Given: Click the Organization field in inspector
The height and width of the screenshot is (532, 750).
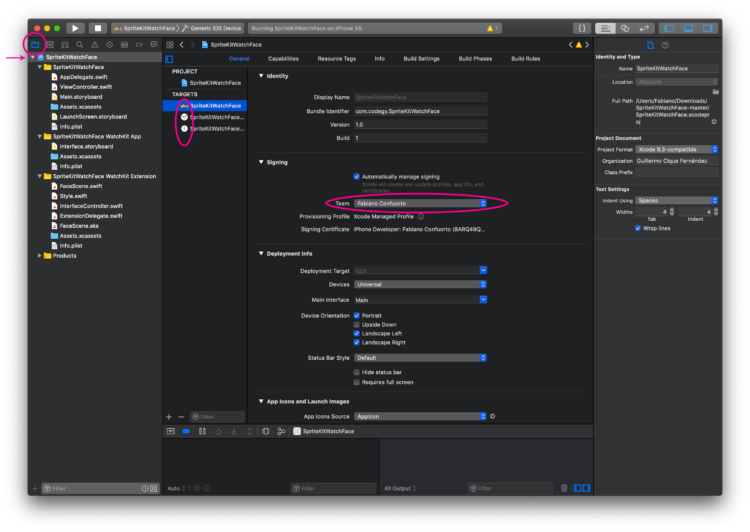Looking at the screenshot, I should tap(677, 161).
